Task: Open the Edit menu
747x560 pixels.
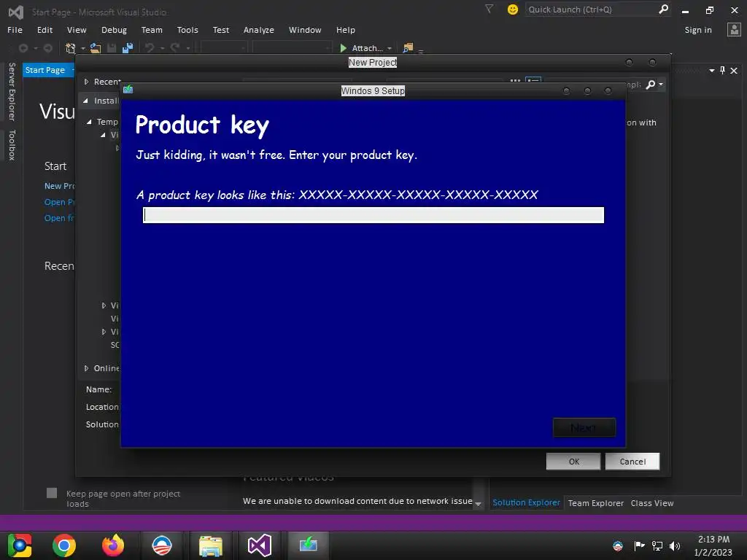Action: (x=44, y=30)
